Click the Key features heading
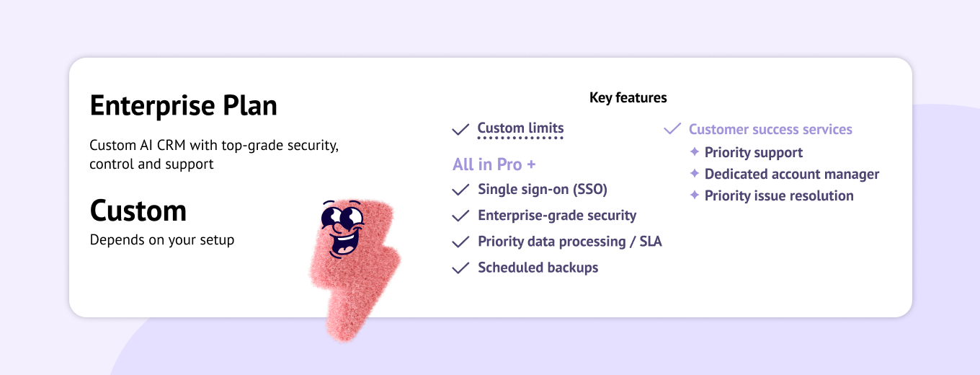The image size is (980, 375). point(628,98)
